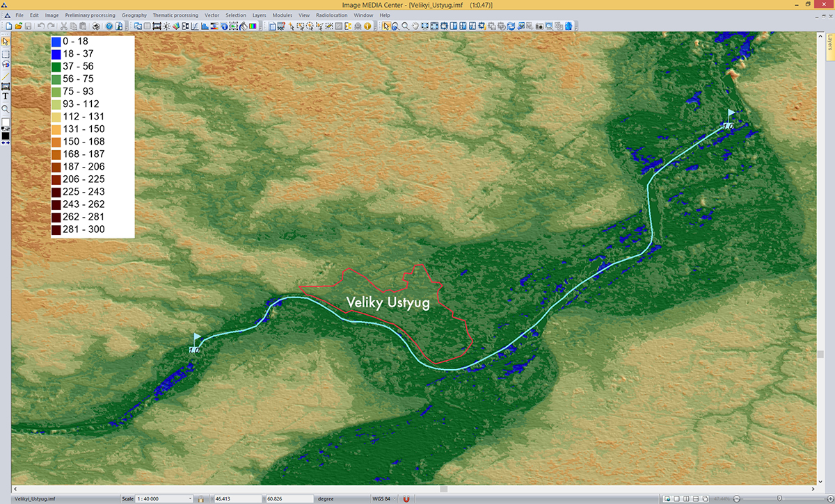The width and height of the screenshot is (835, 504).
Task: Toggle the red magnet snapping button
Action: [406, 498]
